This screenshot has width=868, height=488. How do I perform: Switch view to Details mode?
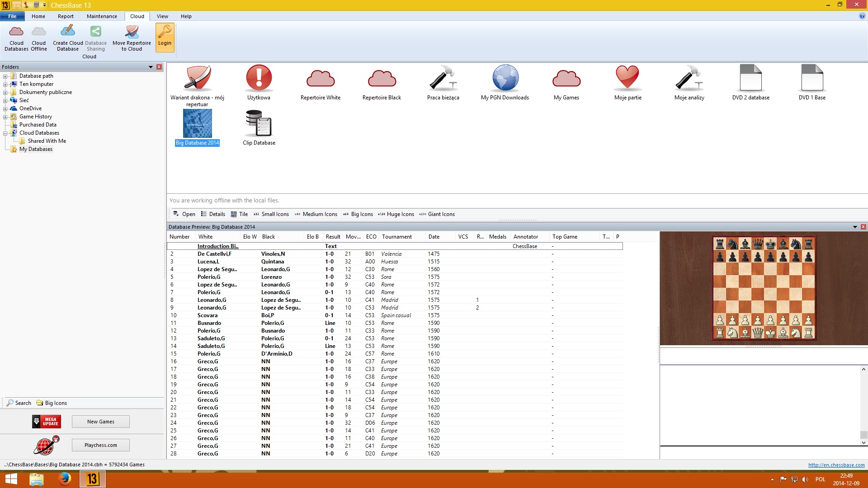pos(213,214)
